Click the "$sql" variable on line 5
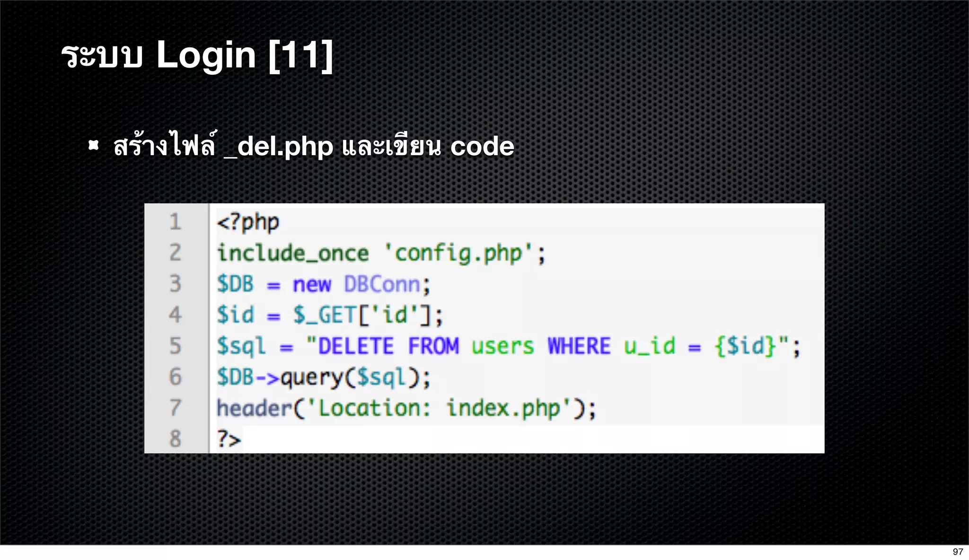This screenshot has width=969, height=560. click(x=241, y=347)
